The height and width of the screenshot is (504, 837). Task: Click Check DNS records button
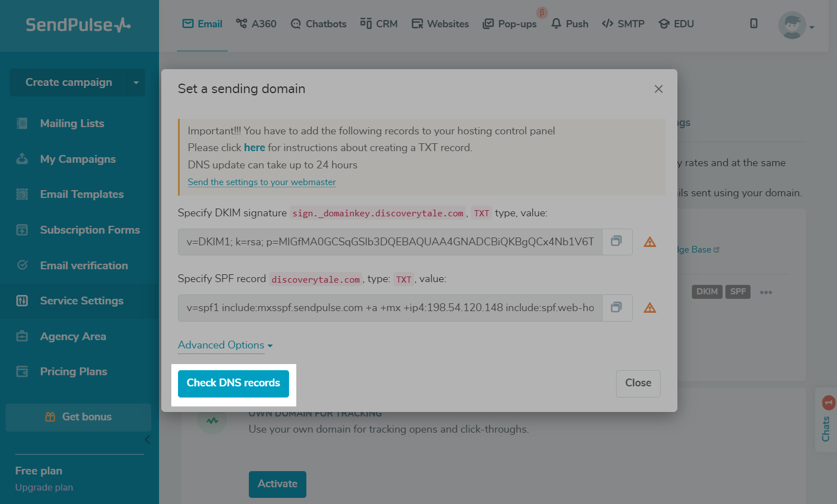click(x=233, y=384)
